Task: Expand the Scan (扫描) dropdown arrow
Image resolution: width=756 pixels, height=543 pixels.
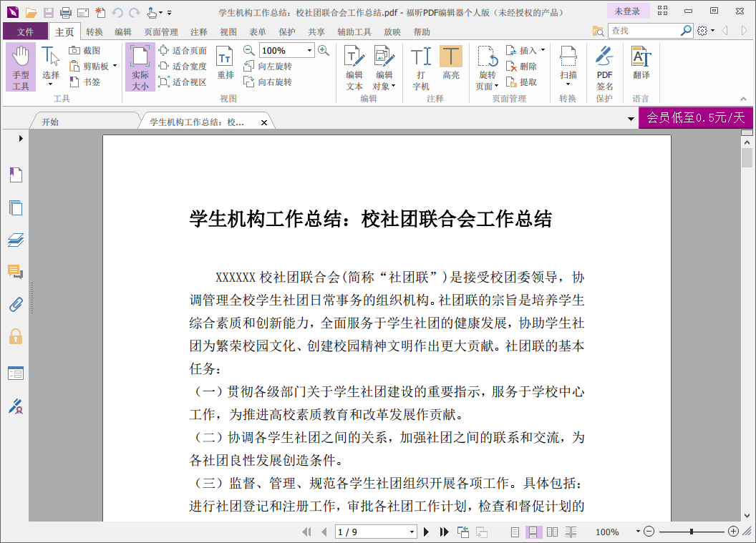Action: [568, 85]
